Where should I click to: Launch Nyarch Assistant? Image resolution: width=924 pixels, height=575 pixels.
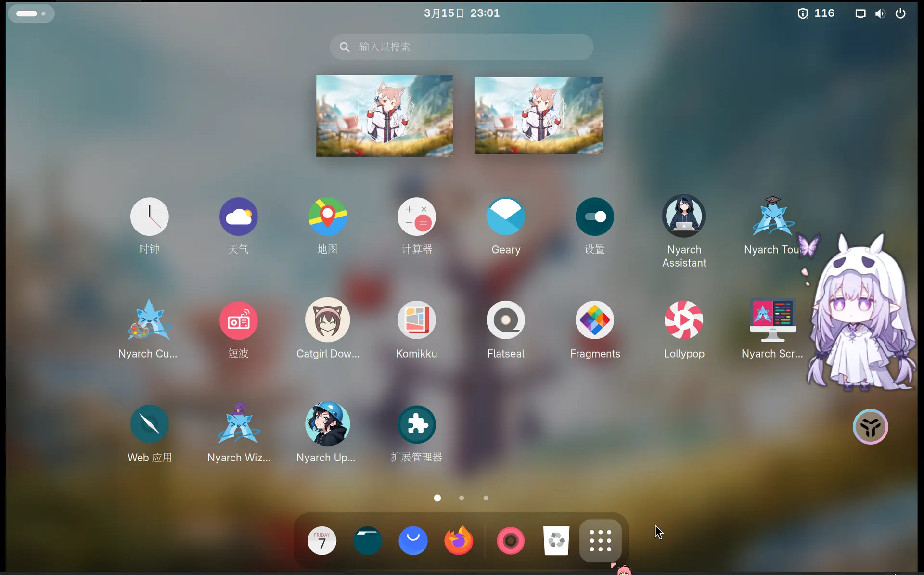click(x=683, y=217)
